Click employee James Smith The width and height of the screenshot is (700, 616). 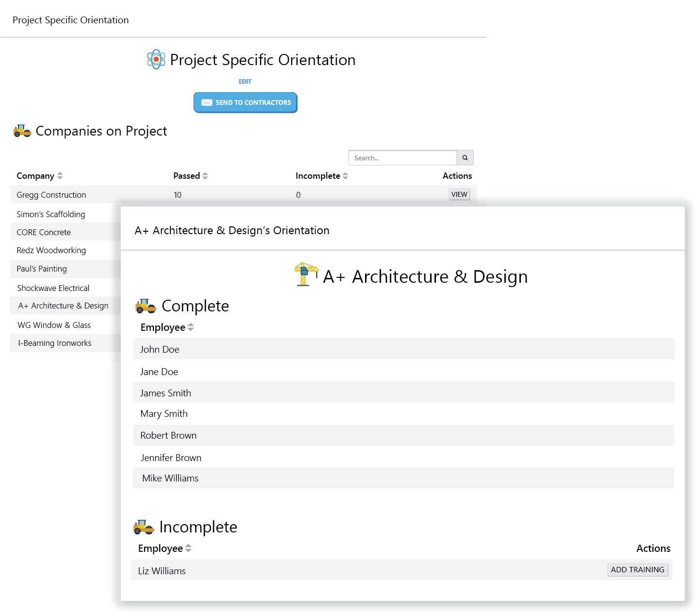166,393
